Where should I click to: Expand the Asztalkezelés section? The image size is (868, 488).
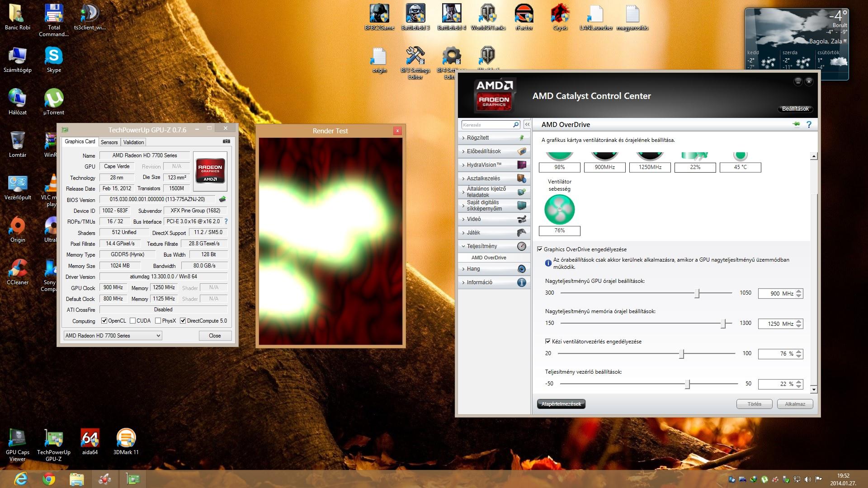[x=494, y=178]
